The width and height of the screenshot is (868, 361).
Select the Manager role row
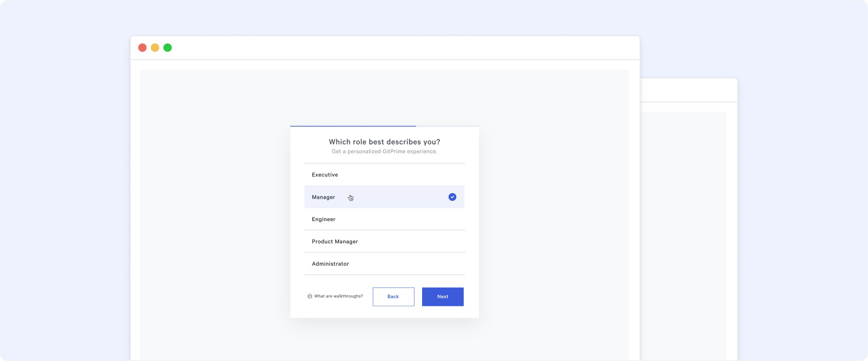point(384,197)
